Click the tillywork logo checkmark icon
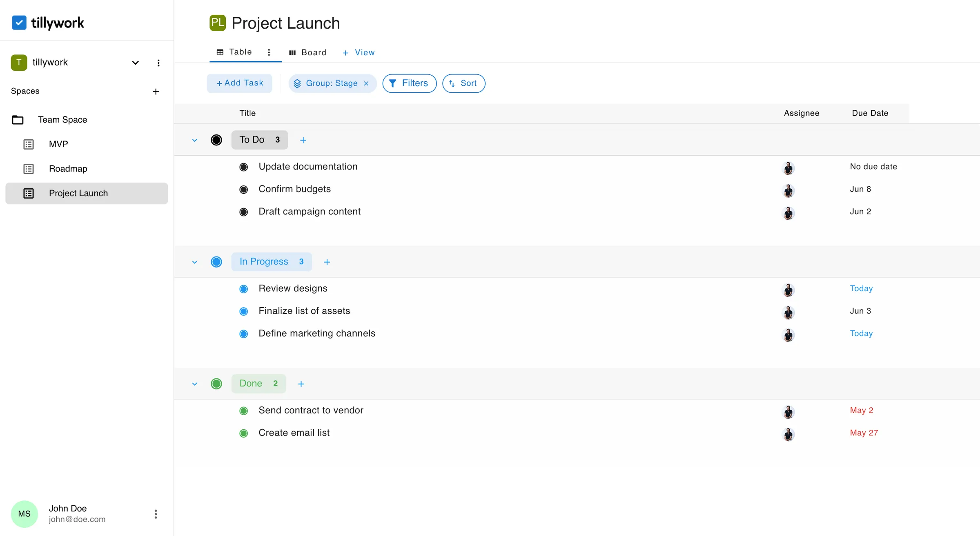This screenshot has width=980, height=536. pyautogui.click(x=19, y=22)
